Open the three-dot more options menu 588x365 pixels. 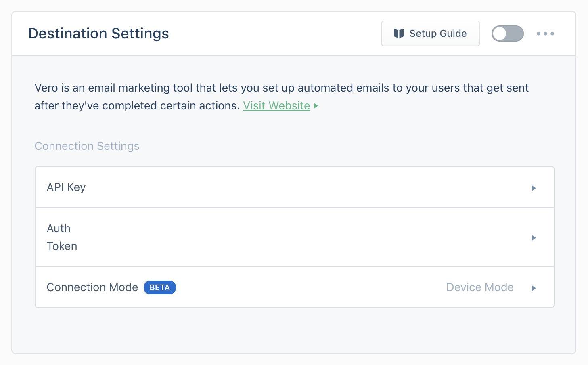545,34
